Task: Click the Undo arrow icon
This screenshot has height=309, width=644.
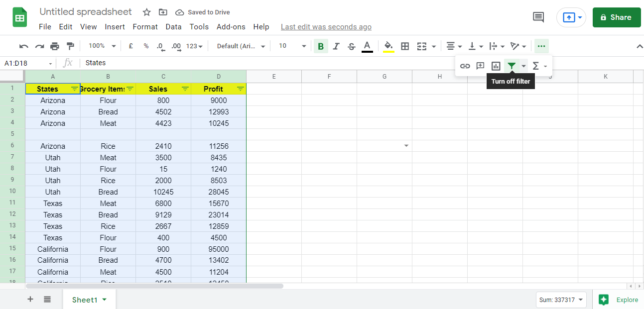Action: pyautogui.click(x=24, y=46)
